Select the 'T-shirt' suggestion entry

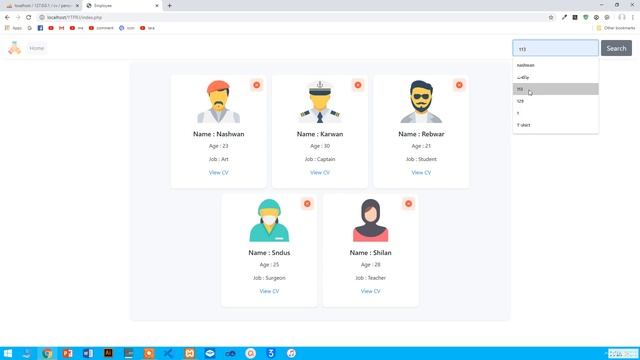pos(556,125)
